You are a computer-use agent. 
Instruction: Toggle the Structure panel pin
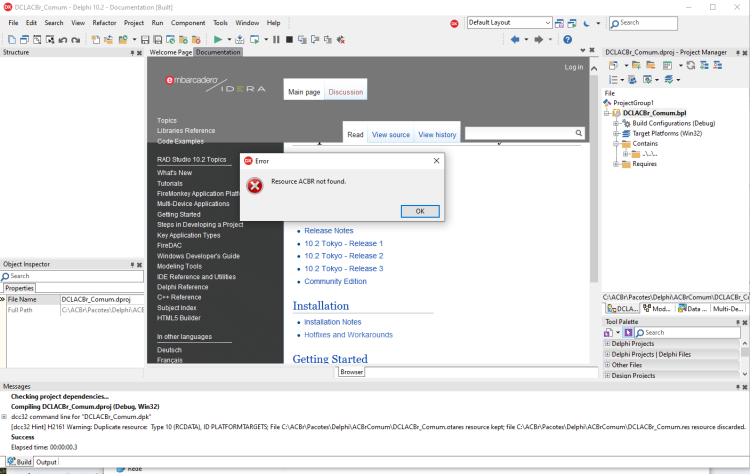click(132, 53)
